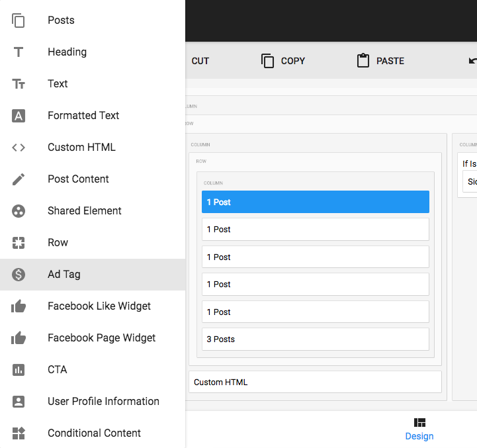This screenshot has width=477, height=448.
Task: Select Text in the element menu
Action: click(58, 84)
